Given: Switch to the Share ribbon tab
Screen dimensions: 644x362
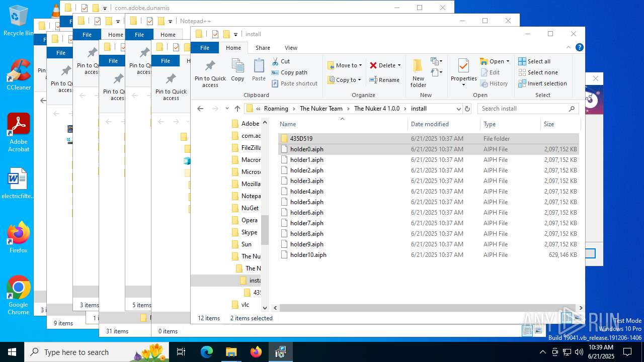Looking at the screenshot, I should click(x=263, y=48).
